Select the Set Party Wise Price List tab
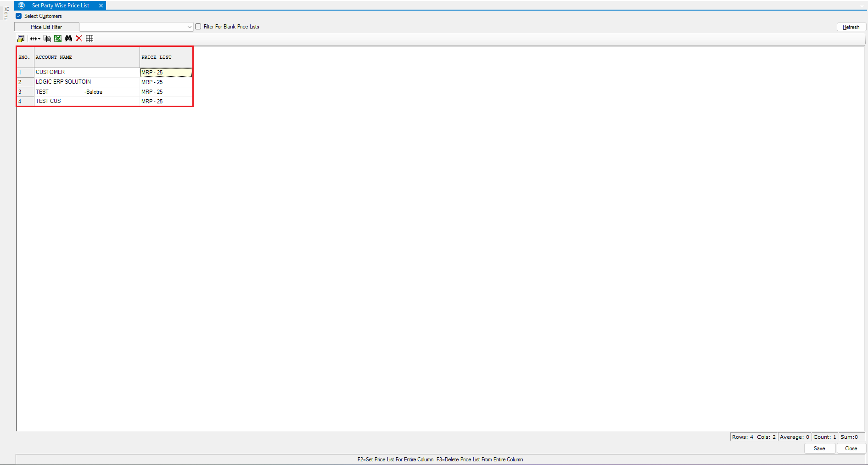The height and width of the screenshot is (465, 868). click(x=61, y=6)
